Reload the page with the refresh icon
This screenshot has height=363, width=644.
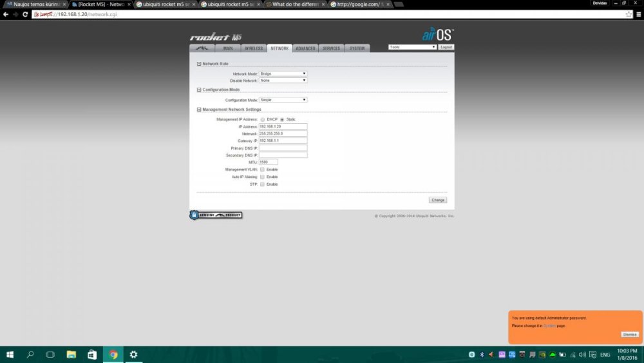(25, 14)
